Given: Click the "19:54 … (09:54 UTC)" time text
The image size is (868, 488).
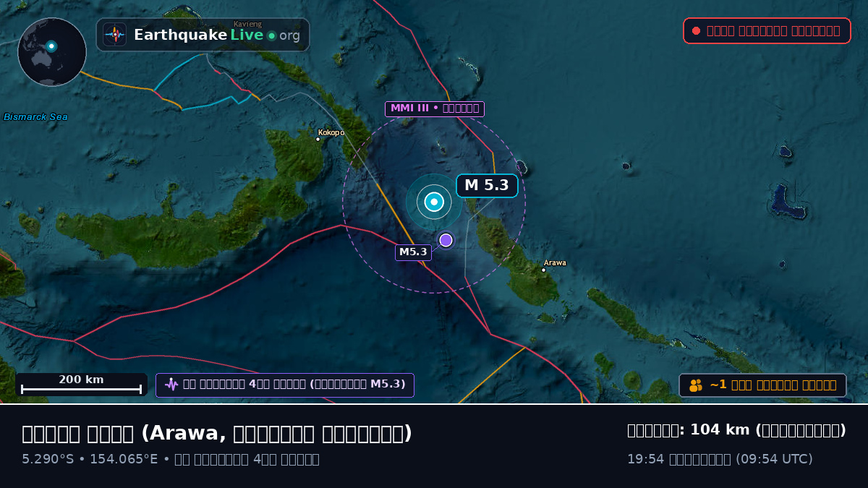Looking at the screenshot, I should [720, 459].
